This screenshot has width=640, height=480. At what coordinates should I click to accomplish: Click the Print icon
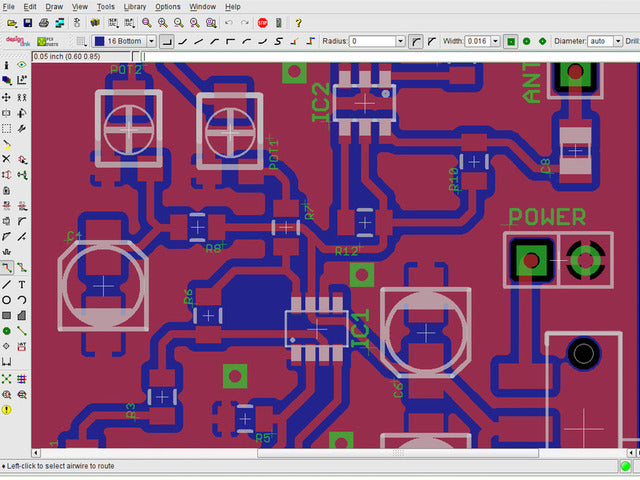tap(43, 22)
